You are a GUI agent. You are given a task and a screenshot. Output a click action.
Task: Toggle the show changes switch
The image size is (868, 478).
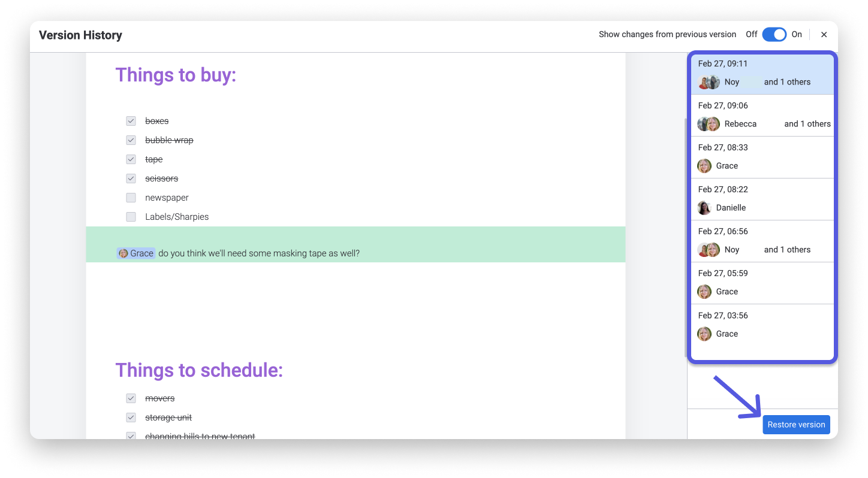coord(774,34)
